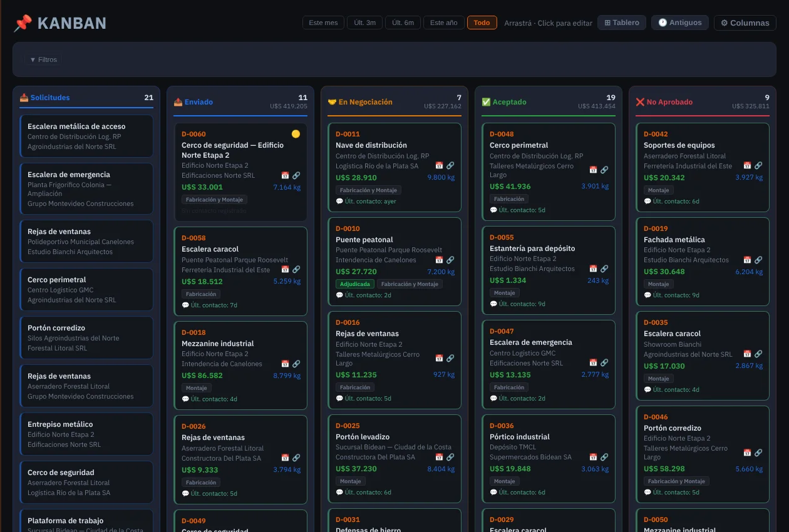Click link icon on card D-0035
The image size is (789, 532).
[758, 354]
